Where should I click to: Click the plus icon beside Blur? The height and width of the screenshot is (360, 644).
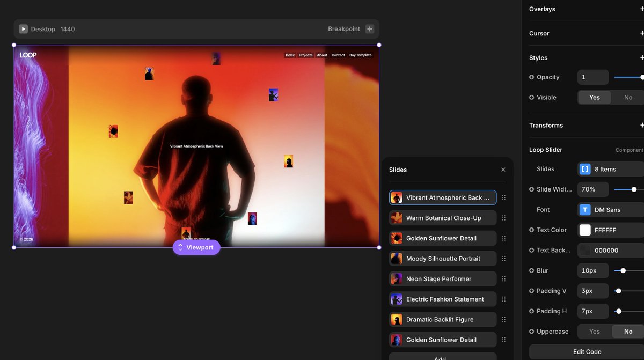click(532, 271)
